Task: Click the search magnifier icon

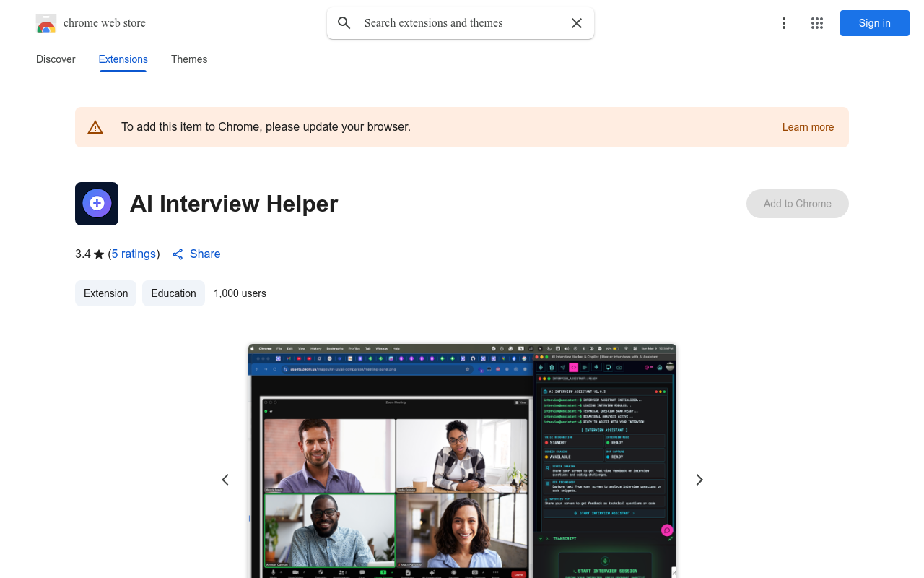Action: click(x=344, y=23)
